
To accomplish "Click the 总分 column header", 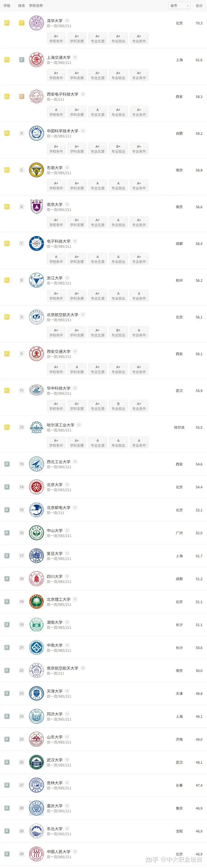I will [x=199, y=5].
